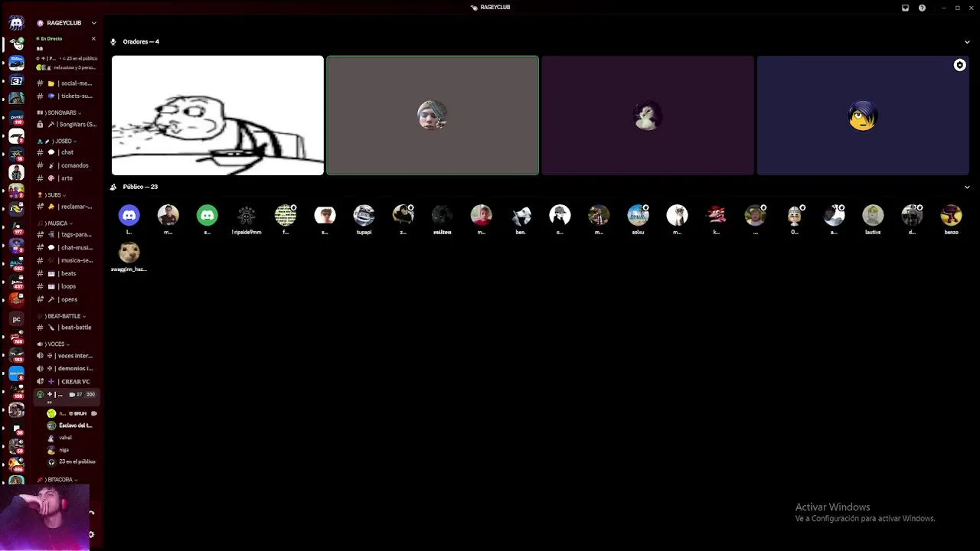Open the server icon with badge 197
The height and width of the screenshot is (551, 980).
coord(16,228)
